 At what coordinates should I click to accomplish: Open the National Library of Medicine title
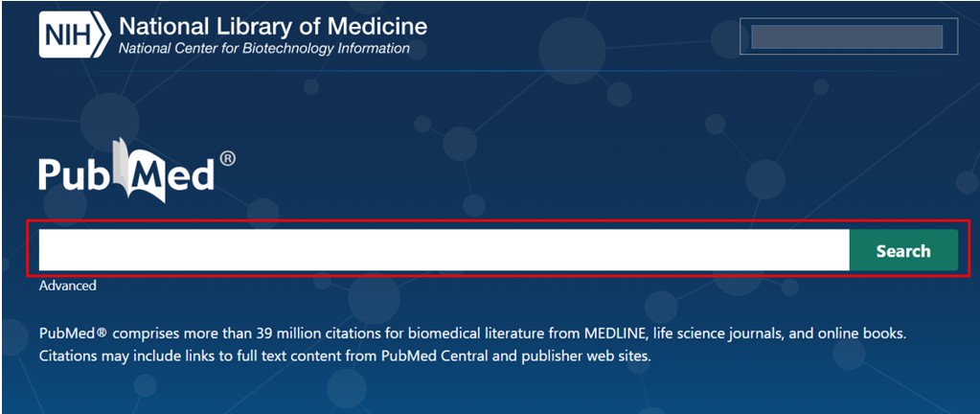(273, 26)
